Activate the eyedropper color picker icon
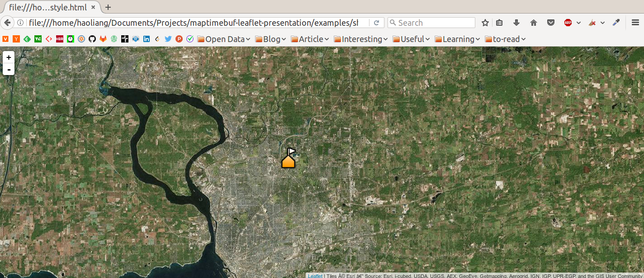The image size is (644, 278). pyautogui.click(x=616, y=23)
